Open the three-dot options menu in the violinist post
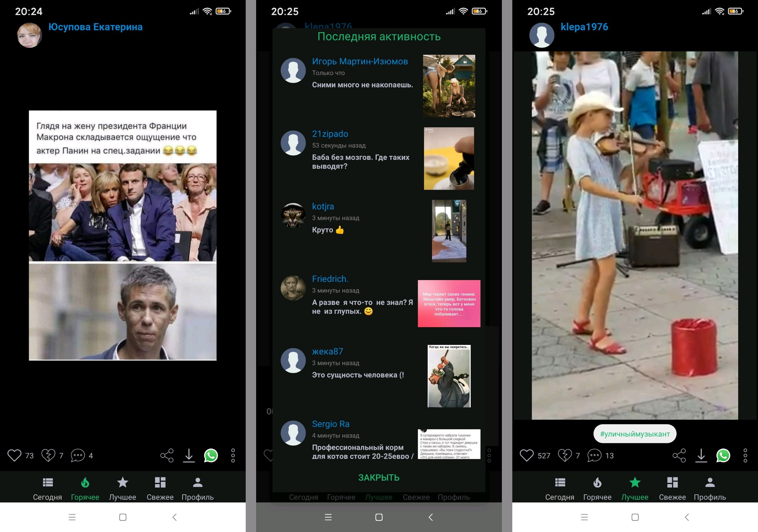The width and height of the screenshot is (758, 532). 745,455
